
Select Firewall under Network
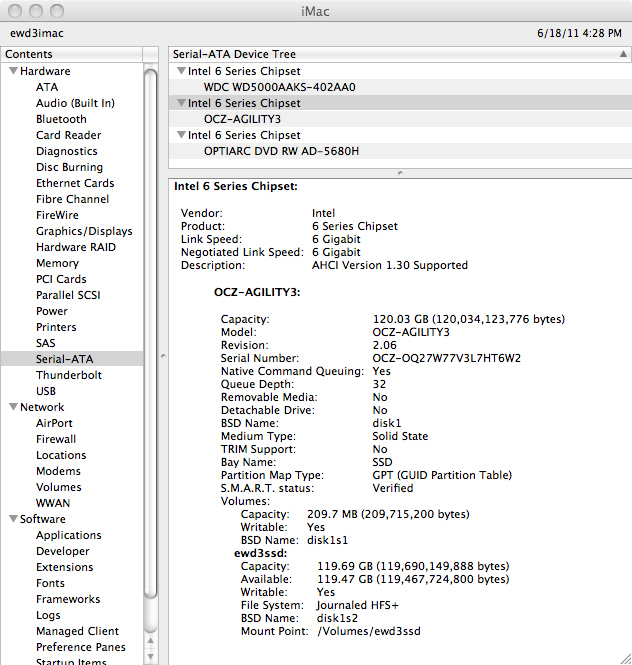(x=56, y=439)
